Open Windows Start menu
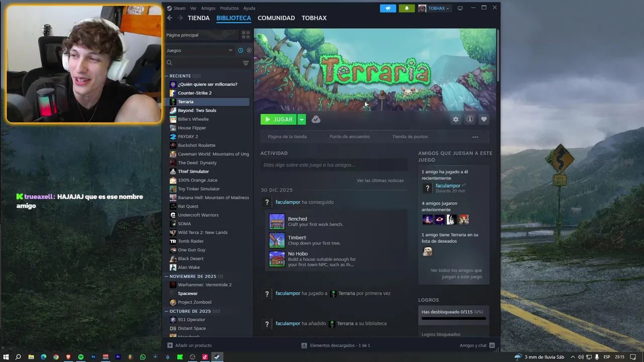 pyautogui.click(x=6, y=357)
